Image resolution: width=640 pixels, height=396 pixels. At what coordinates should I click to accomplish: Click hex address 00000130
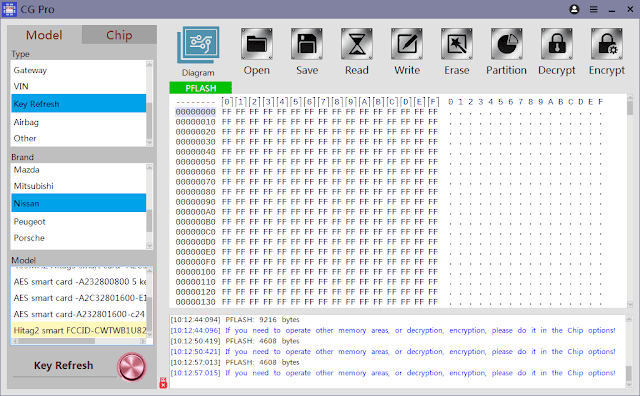(196, 302)
